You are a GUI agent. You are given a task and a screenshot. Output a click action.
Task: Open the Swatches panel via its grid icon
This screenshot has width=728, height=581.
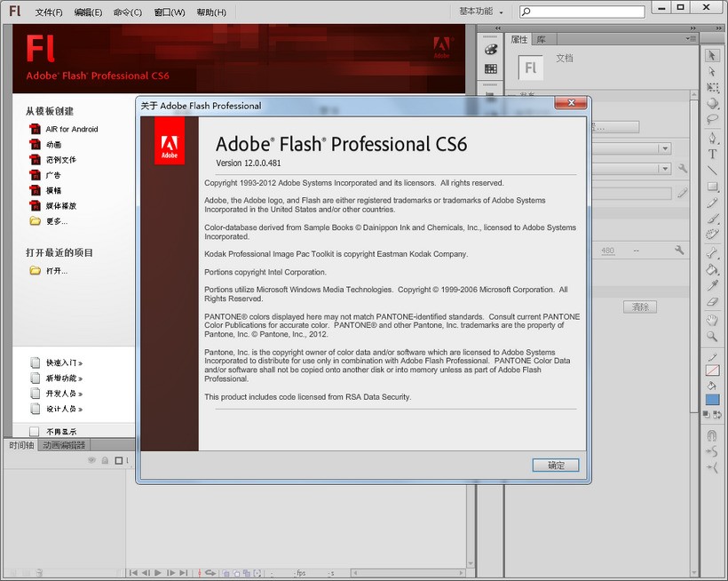(x=491, y=68)
